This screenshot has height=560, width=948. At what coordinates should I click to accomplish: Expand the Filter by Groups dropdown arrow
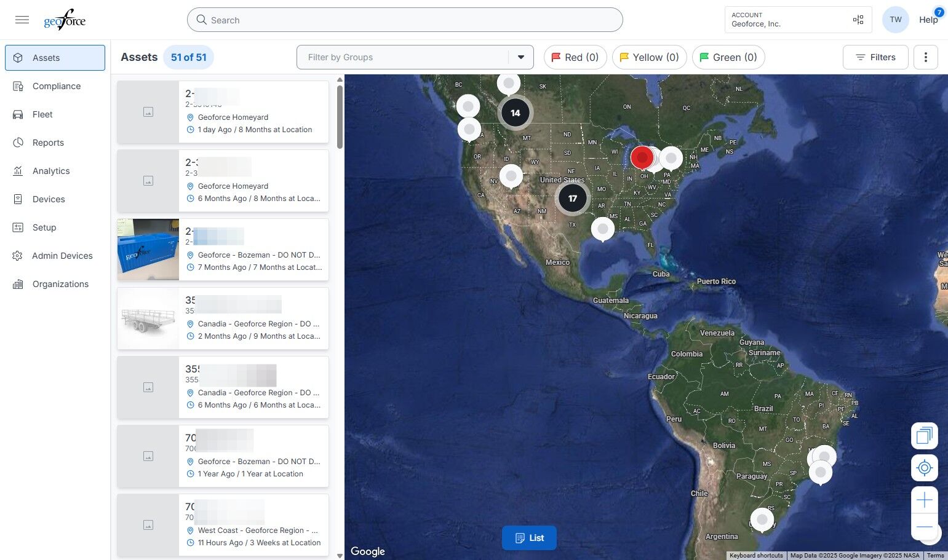click(521, 57)
